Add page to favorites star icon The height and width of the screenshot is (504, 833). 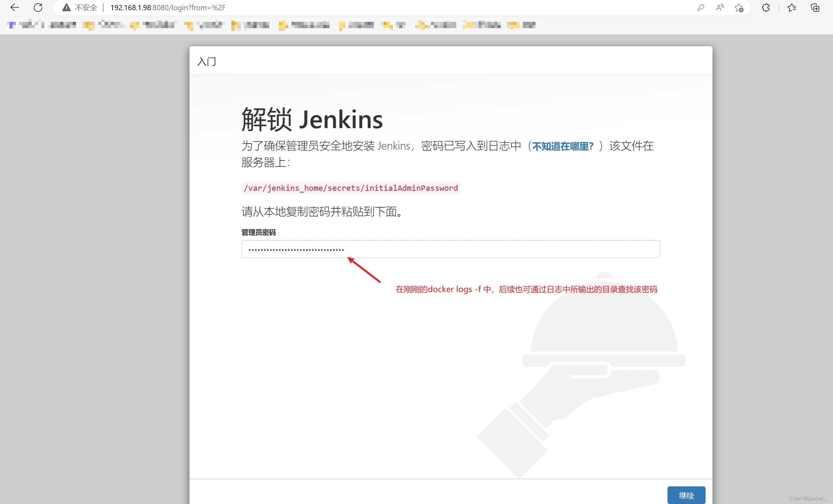coord(739,7)
